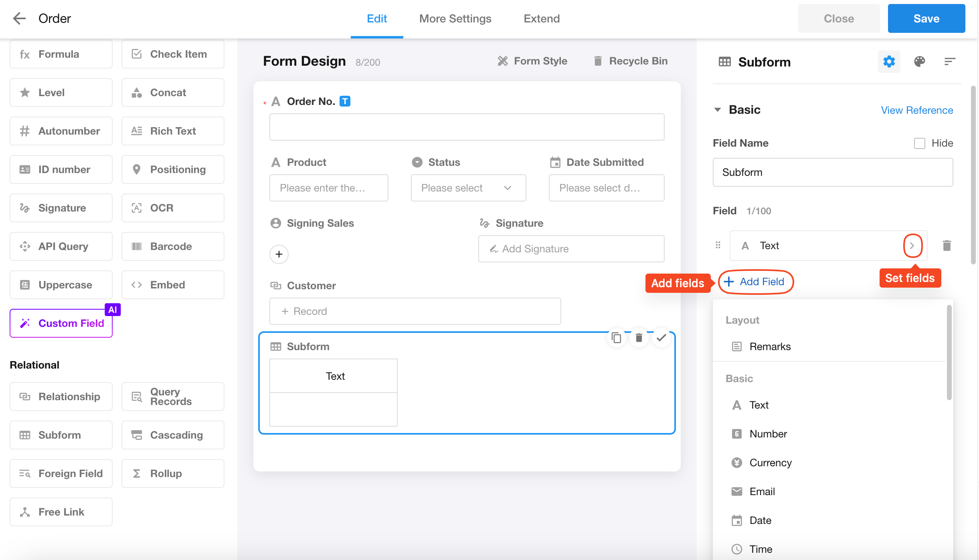Choose Remarks from the field list
The image size is (979, 560).
829,346
